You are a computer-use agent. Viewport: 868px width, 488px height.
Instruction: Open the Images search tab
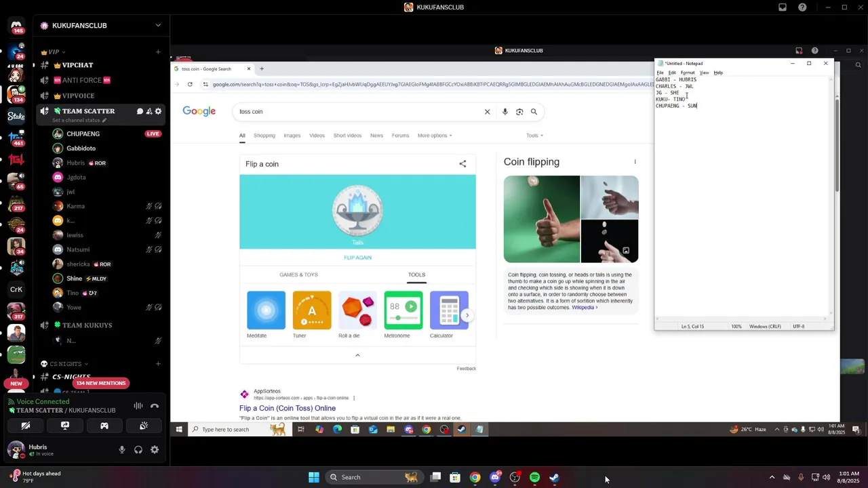(292, 136)
